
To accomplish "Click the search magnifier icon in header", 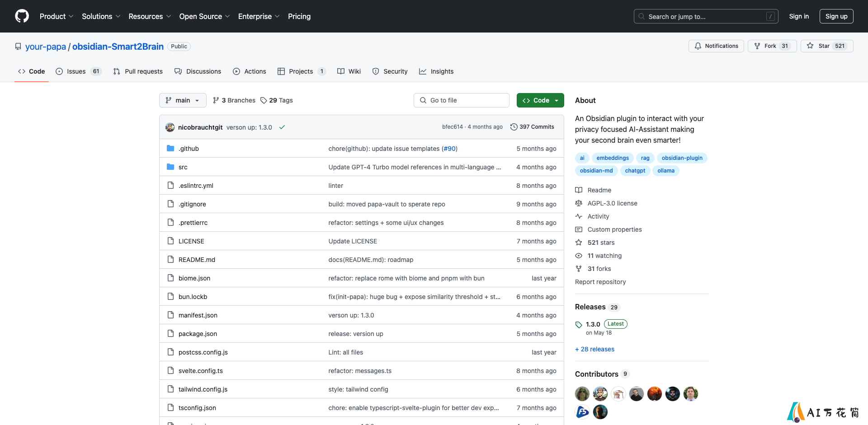I will (x=642, y=16).
